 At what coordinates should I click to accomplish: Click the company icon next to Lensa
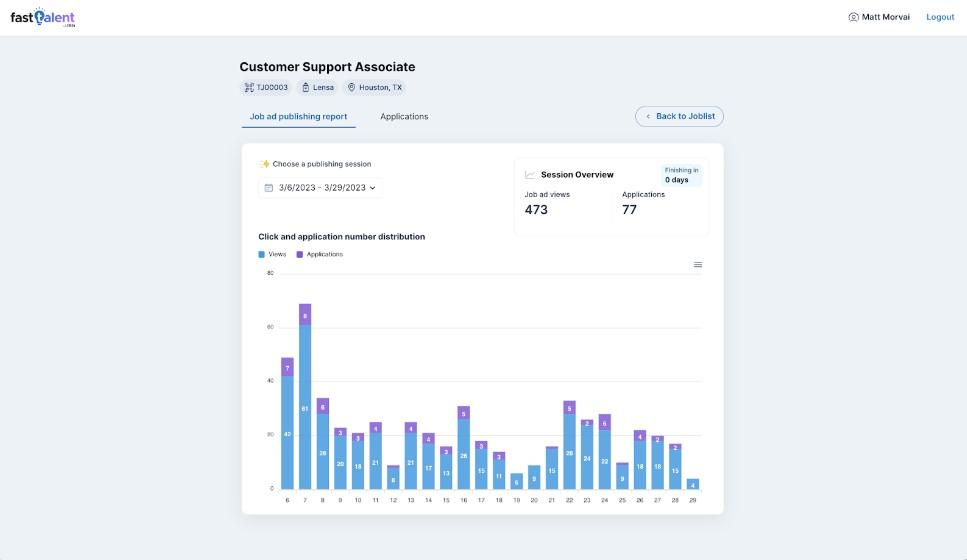pyautogui.click(x=305, y=88)
